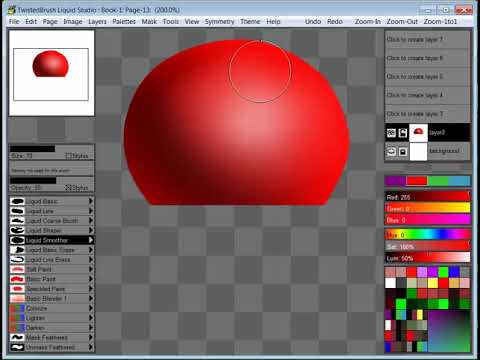480x360 pixels.
Task: Toggle the Stylus option beside Opacity
Action: point(77,188)
